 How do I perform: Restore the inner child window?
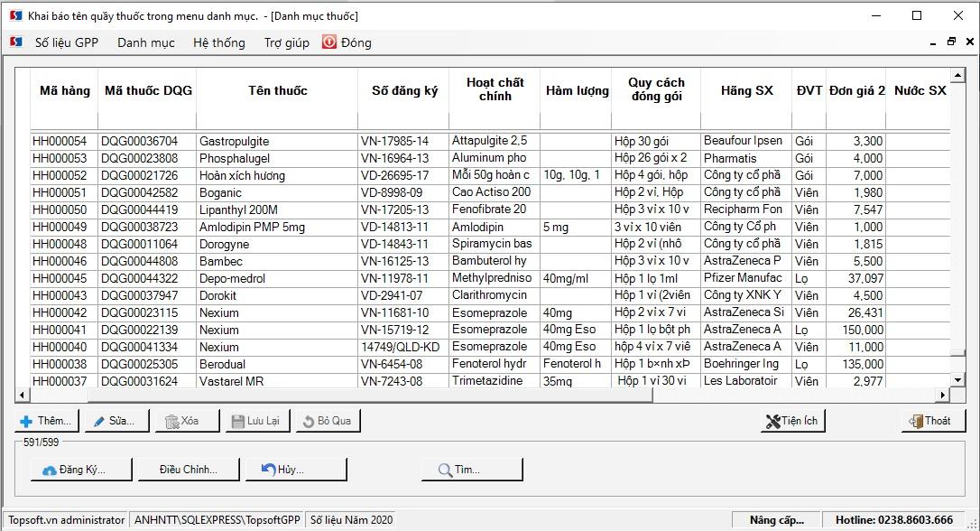[951, 42]
